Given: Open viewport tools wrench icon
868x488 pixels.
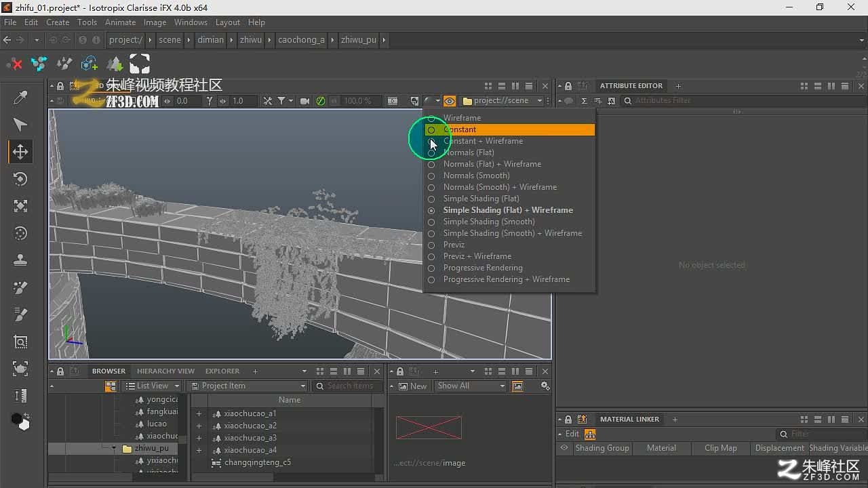Looking at the screenshot, I should 268,101.
